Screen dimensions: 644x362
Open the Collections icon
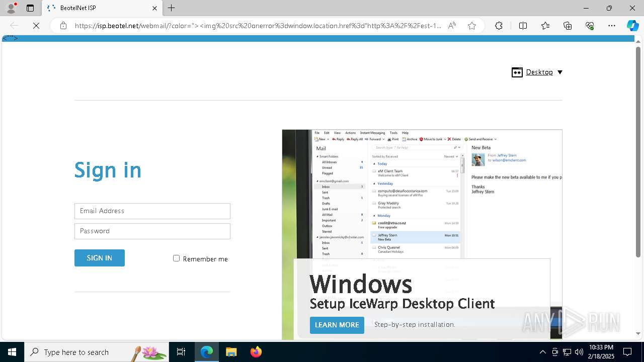(568, 26)
